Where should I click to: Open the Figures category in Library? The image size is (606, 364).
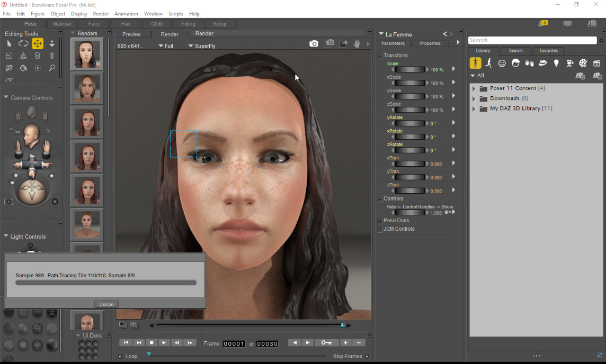pos(475,63)
